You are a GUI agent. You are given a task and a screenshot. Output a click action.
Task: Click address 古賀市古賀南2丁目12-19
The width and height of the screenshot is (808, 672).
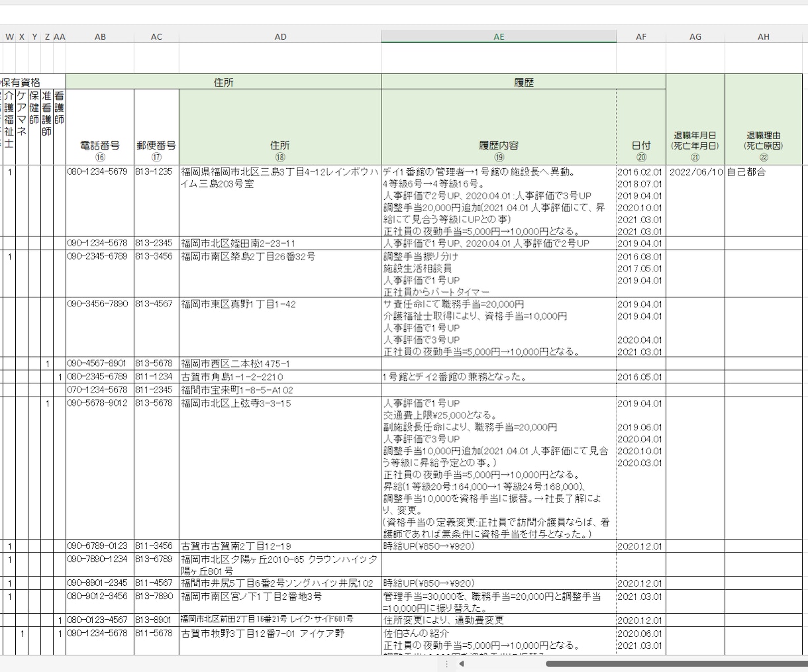point(280,546)
